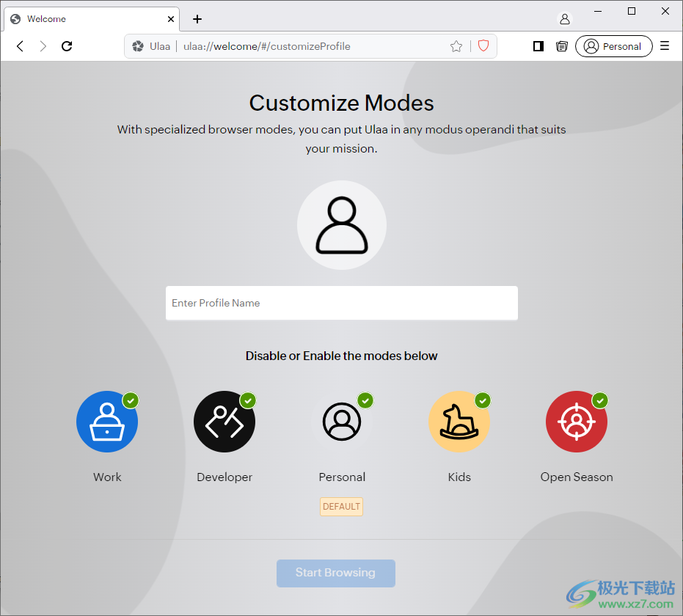Viewport: 683px width, 616px height.
Task: Click the address bar URL text
Action: (x=266, y=46)
